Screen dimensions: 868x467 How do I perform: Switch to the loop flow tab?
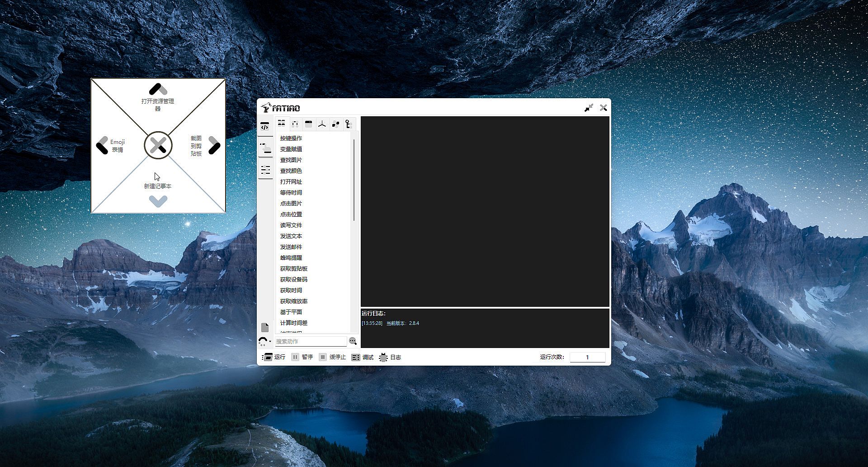(295, 124)
